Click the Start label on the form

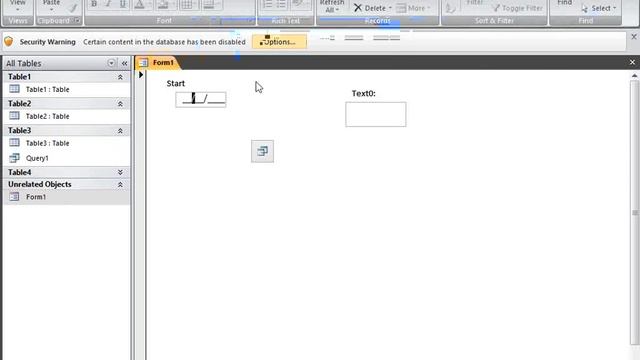point(176,83)
